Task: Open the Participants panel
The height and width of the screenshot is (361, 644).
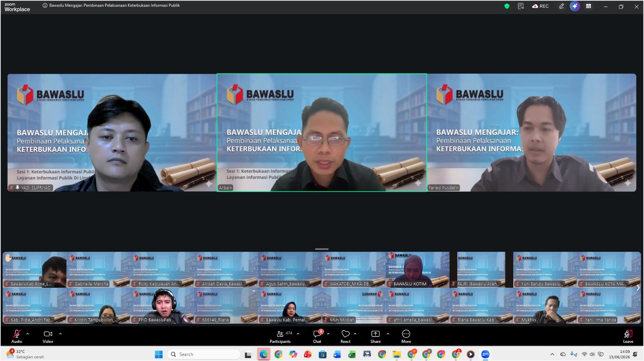Action: coord(280,336)
